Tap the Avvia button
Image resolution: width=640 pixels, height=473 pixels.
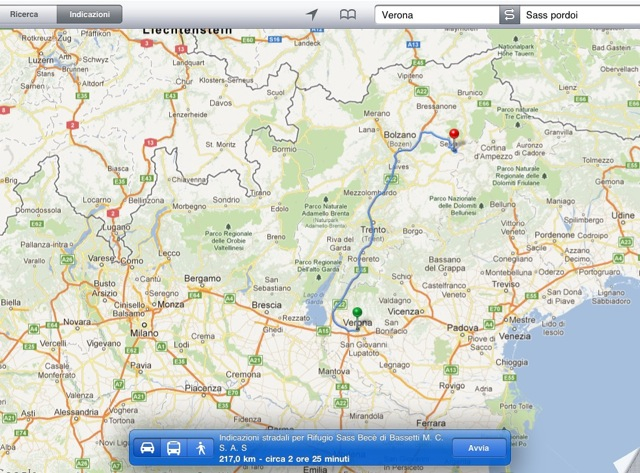point(478,448)
